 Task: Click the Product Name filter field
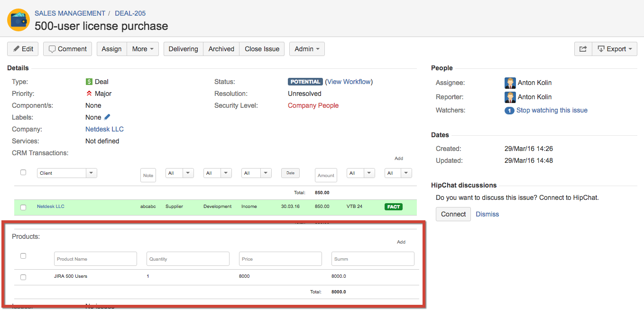click(95, 259)
